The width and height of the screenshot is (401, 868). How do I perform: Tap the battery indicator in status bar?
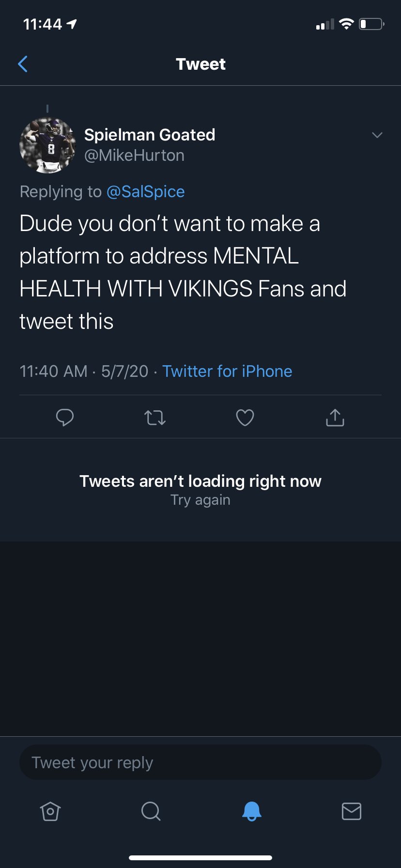[x=371, y=24]
